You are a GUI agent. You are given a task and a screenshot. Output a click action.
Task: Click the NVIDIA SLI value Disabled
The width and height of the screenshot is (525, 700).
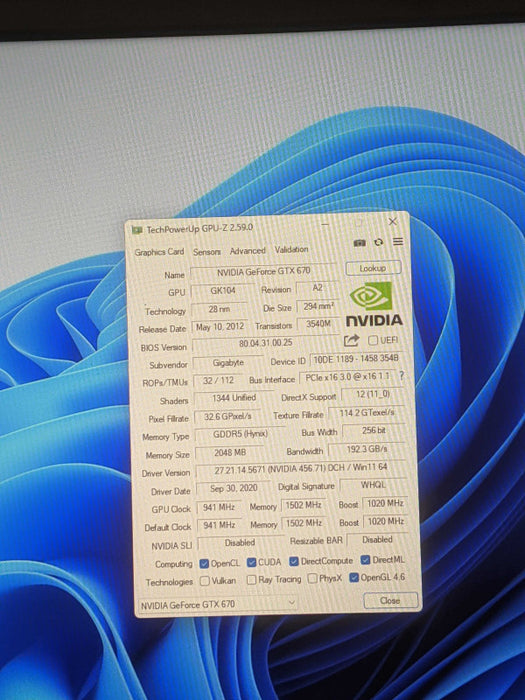tap(240, 543)
